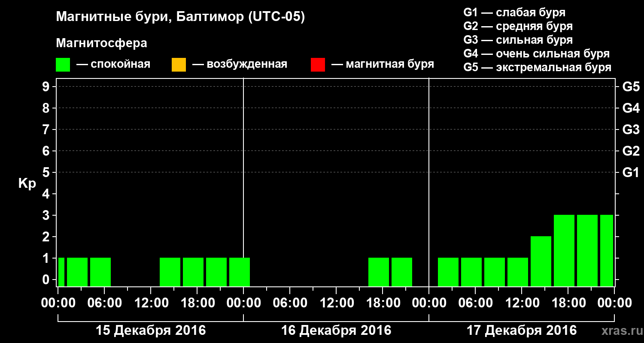Click the bar starting 16:00 on 16 Декабря

click(379, 272)
